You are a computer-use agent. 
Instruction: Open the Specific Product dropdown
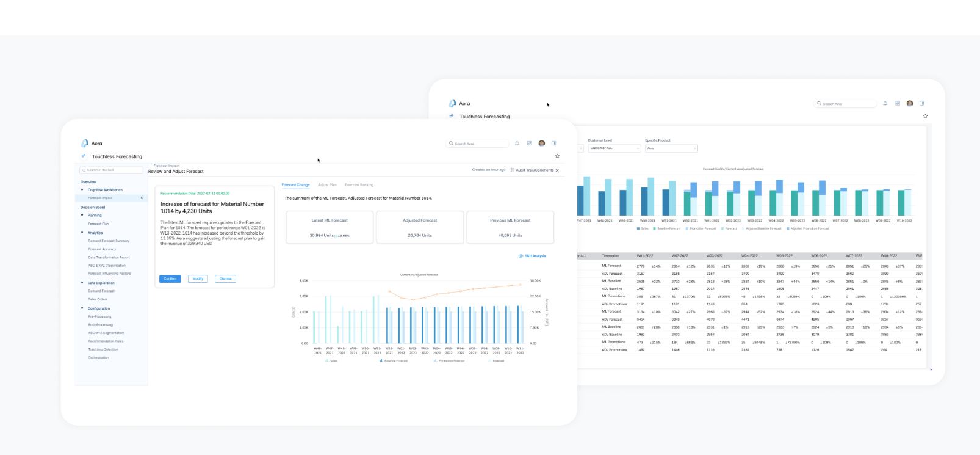tap(671, 148)
